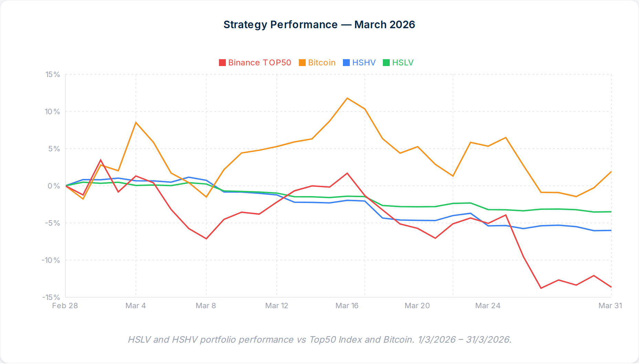Select the Feb 28 x-axis label

tap(65, 306)
